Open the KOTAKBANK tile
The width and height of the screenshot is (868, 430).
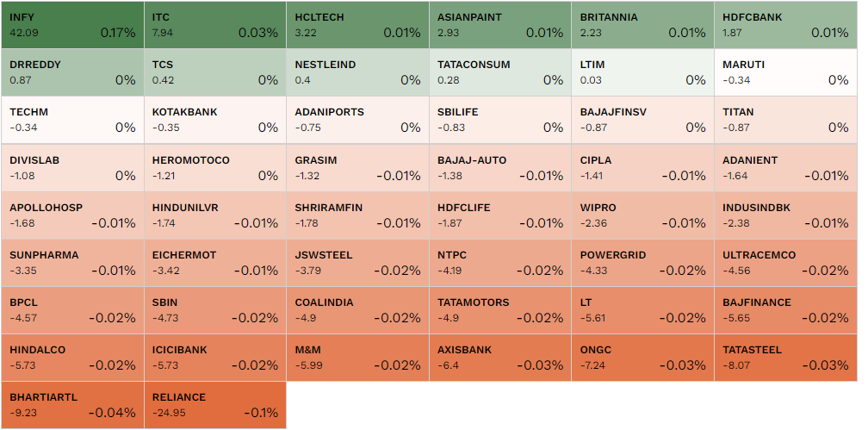point(214,120)
